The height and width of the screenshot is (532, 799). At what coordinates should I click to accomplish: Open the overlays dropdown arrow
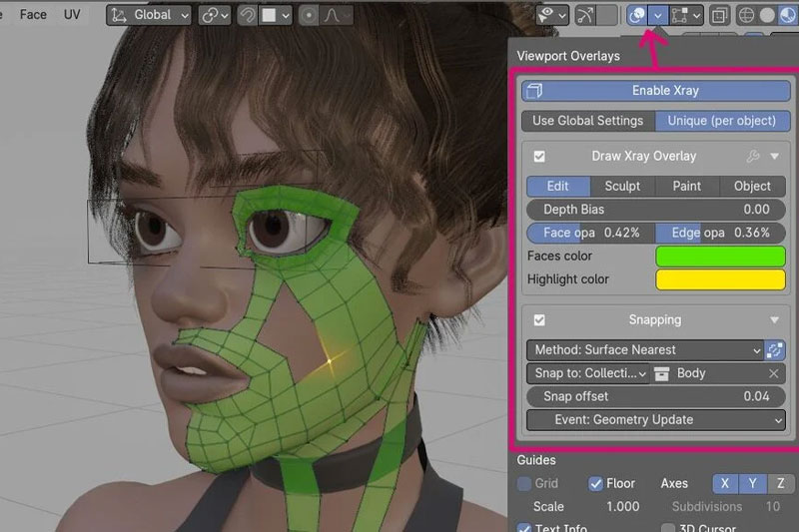click(658, 15)
